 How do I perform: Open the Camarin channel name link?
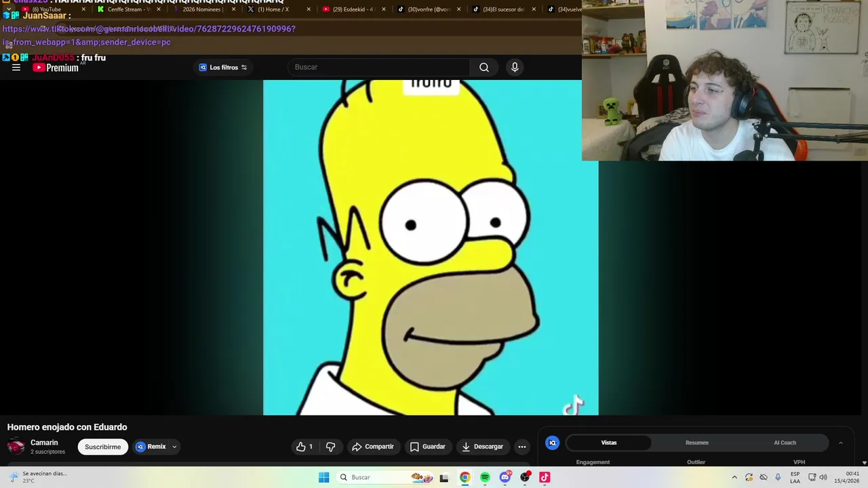pos(44,443)
